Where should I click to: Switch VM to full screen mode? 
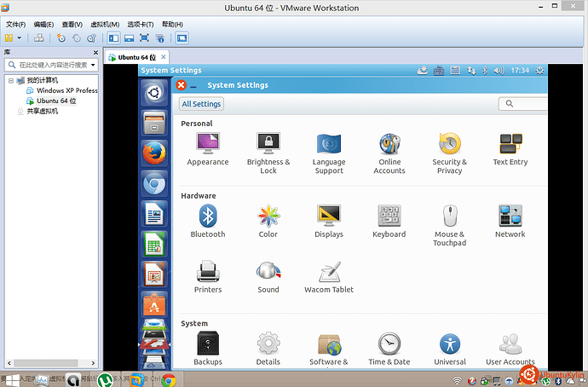[x=144, y=38]
